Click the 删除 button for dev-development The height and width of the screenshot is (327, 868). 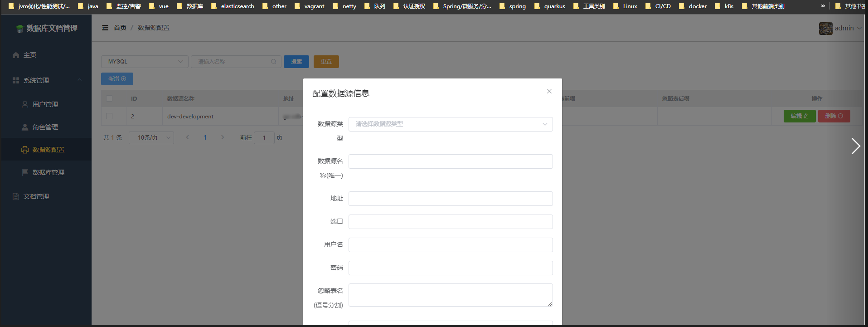pos(834,116)
